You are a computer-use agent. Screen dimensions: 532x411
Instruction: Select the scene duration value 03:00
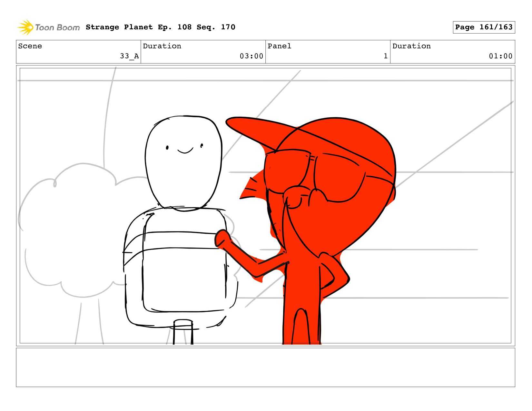pyautogui.click(x=251, y=56)
